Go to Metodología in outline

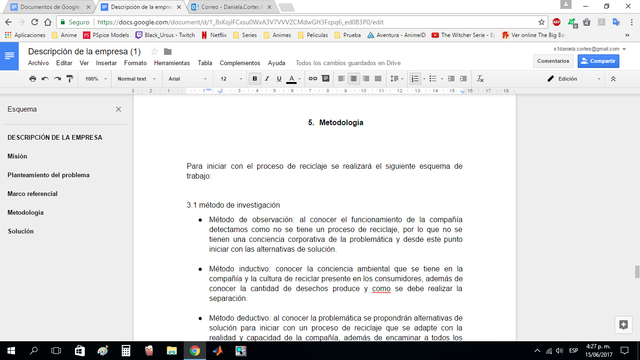coord(25,213)
